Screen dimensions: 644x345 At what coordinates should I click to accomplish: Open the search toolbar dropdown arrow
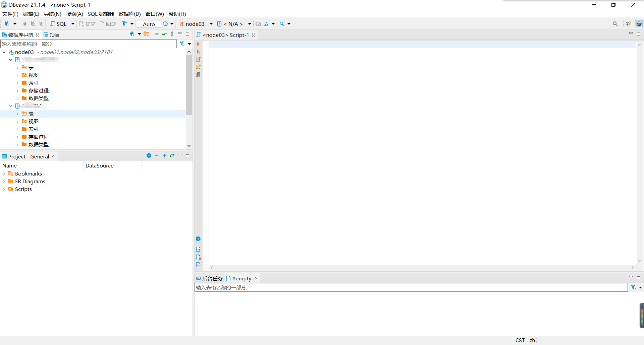289,24
